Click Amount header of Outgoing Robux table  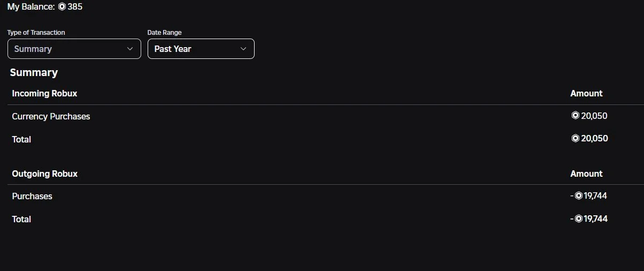(586, 174)
